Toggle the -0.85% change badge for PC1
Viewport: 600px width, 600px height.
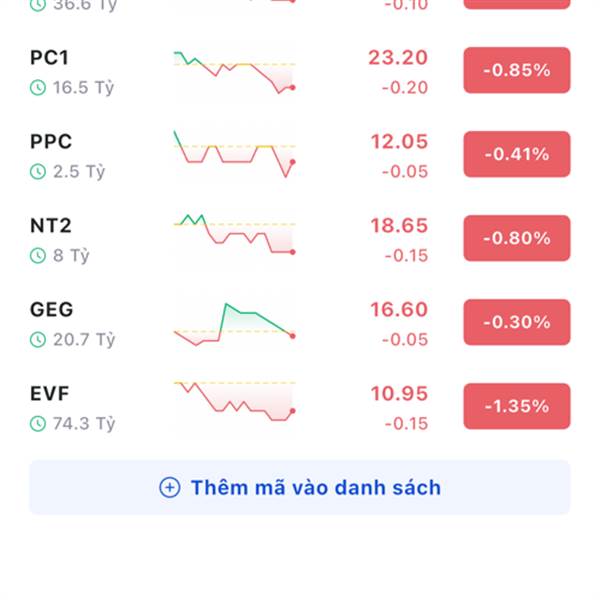(x=517, y=70)
